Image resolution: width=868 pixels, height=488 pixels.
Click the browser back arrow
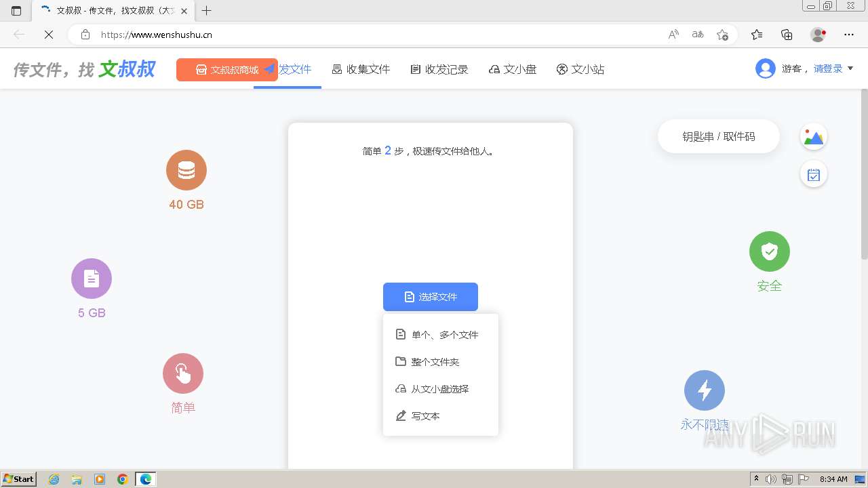pyautogui.click(x=19, y=35)
